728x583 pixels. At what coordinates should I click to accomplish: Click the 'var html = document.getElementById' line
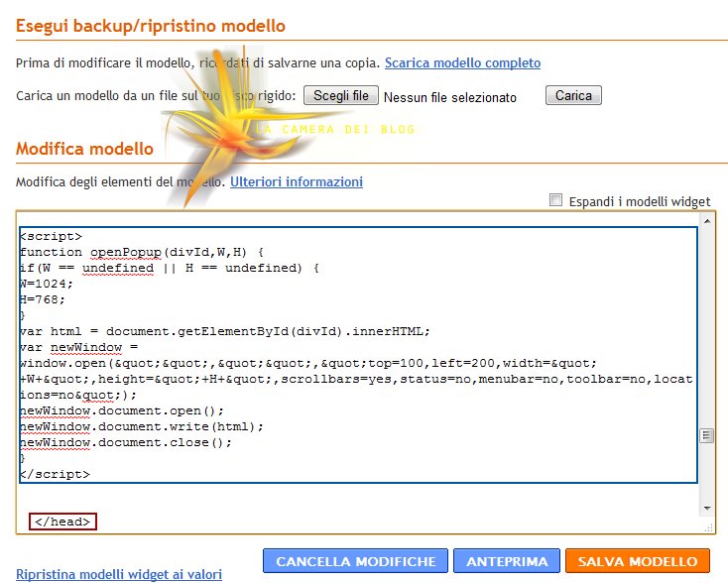coord(225,331)
